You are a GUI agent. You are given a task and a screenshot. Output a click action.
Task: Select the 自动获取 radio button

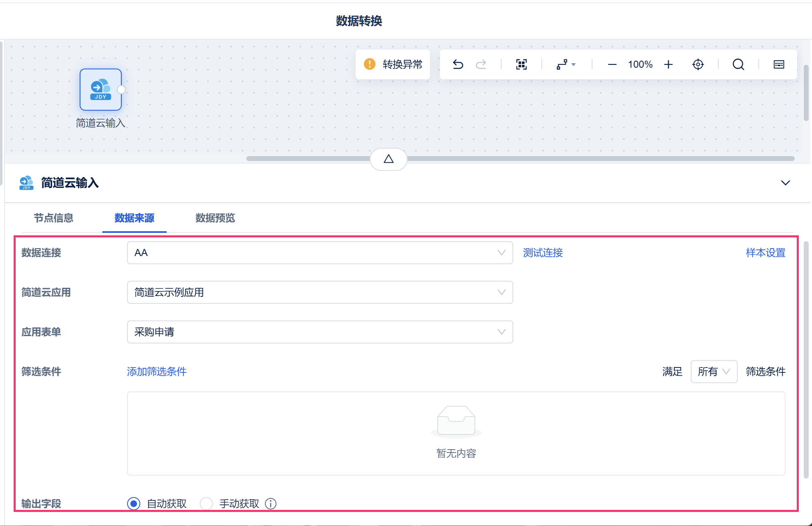(134, 504)
